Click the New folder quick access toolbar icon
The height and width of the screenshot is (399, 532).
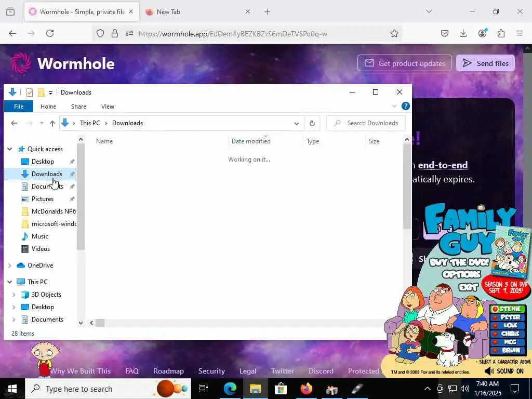tap(41, 92)
